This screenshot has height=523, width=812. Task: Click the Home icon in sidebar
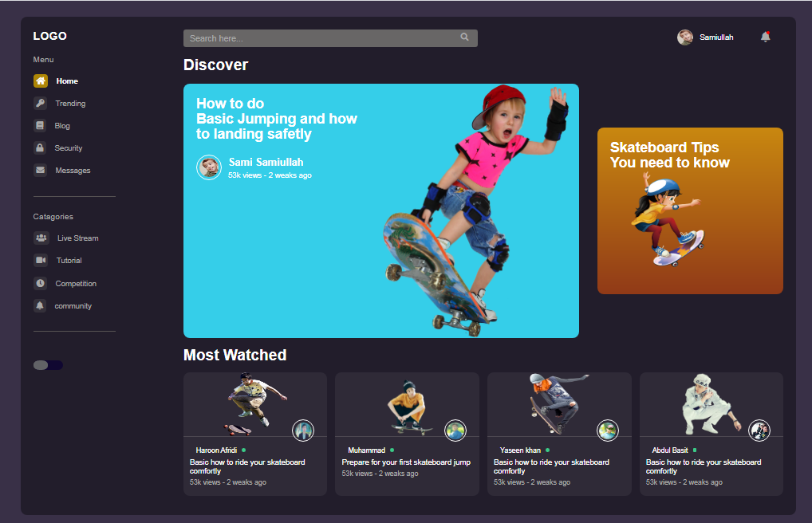41,81
